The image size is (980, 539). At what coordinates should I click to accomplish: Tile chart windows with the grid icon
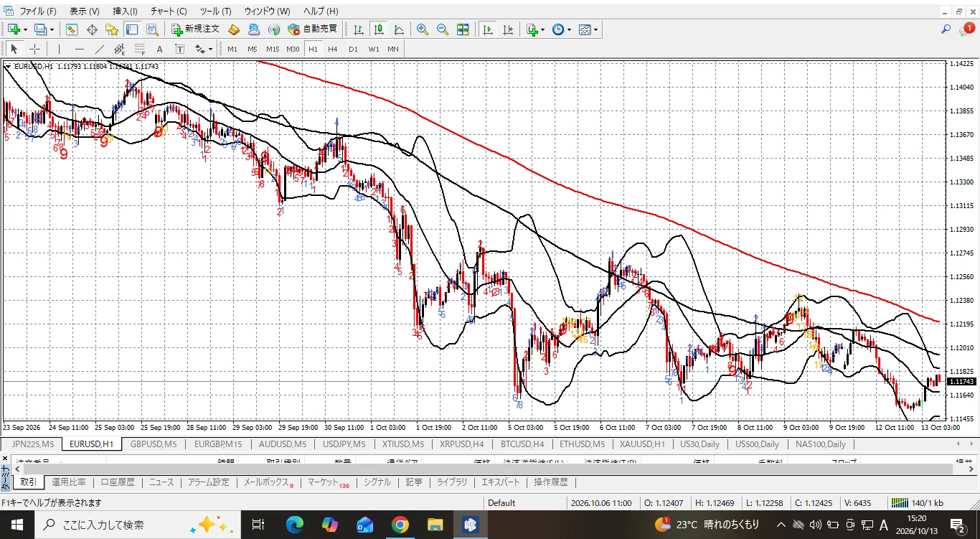(463, 29)
